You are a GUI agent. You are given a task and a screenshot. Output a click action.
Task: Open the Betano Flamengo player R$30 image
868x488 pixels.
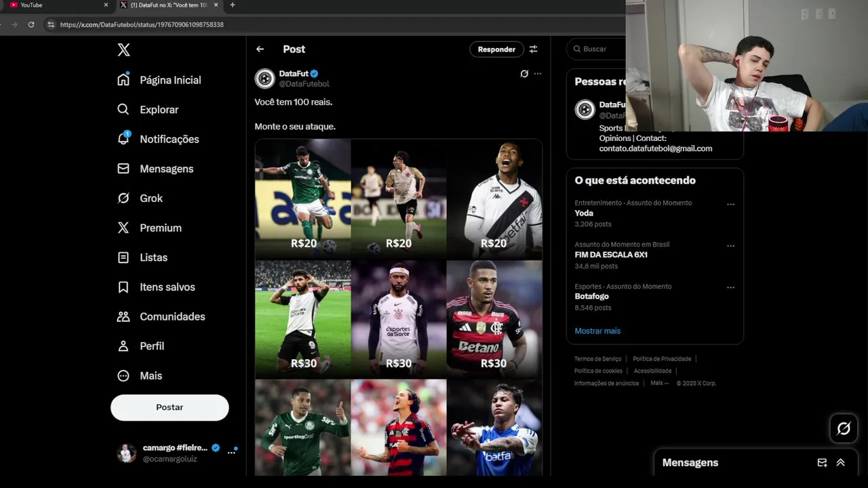[494, 319]
